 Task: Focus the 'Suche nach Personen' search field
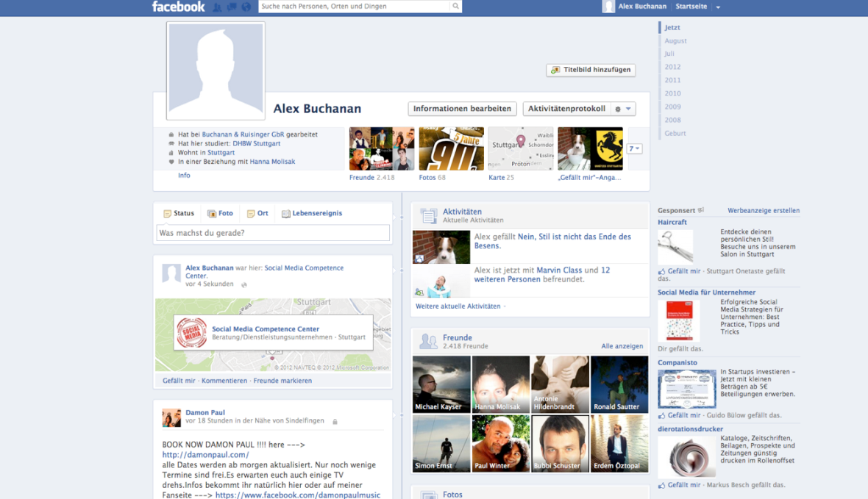(355, 6)
